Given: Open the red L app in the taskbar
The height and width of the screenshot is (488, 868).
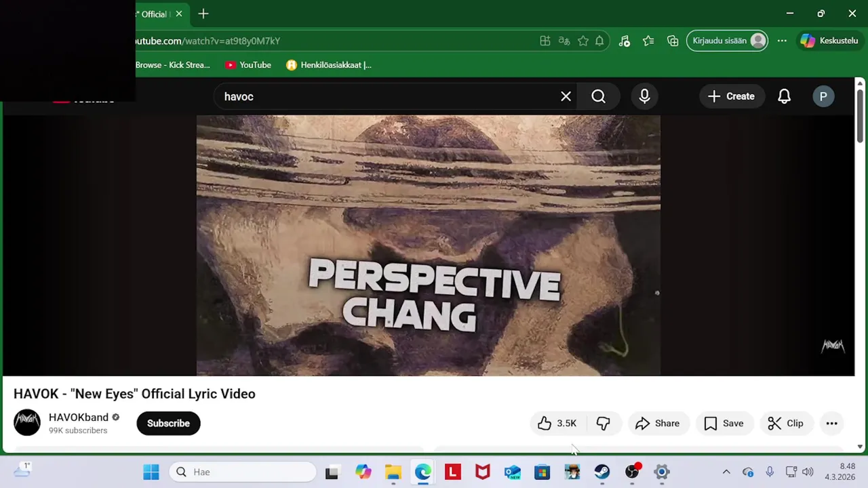Looking at the screenshot, I should click(453, 472).
